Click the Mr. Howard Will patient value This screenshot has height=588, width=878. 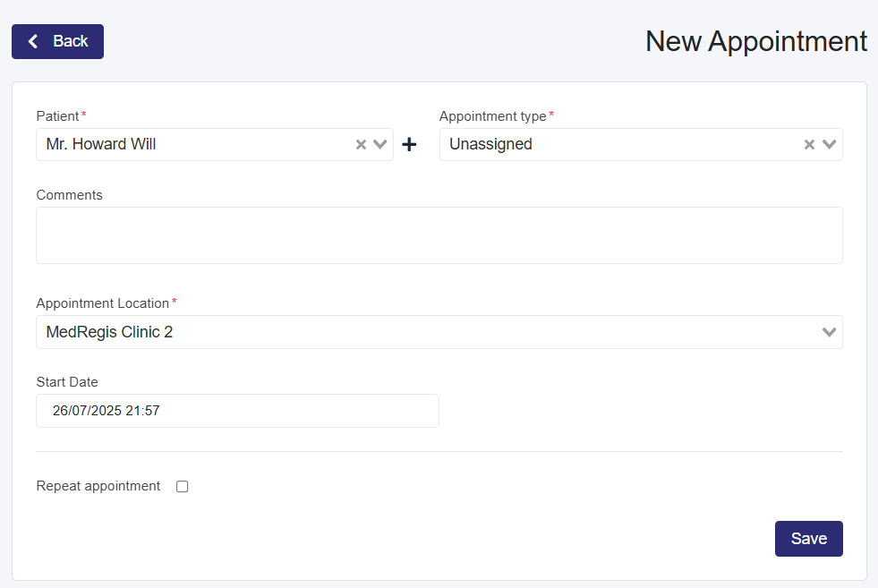(101, 144)
